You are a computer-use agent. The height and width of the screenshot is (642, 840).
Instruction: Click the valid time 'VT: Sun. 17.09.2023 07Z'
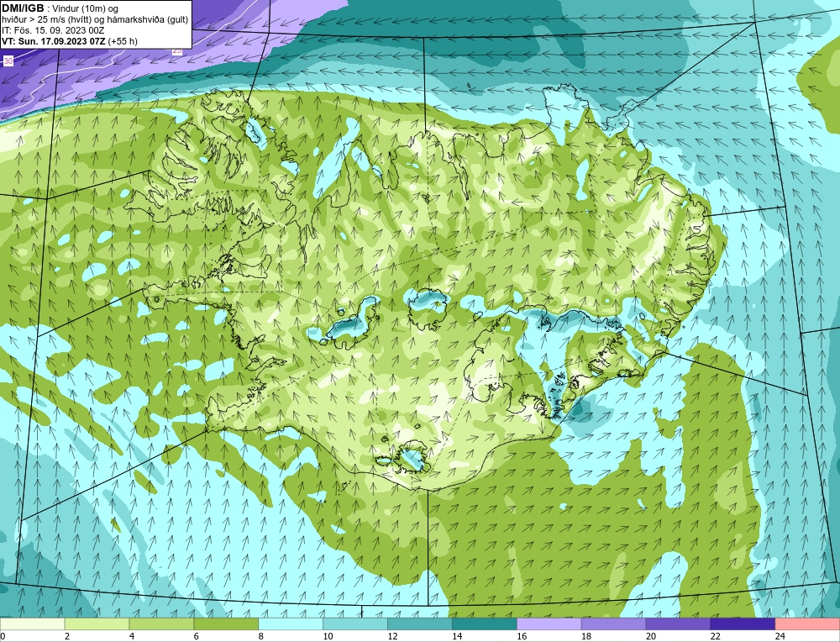click(54, 41)
